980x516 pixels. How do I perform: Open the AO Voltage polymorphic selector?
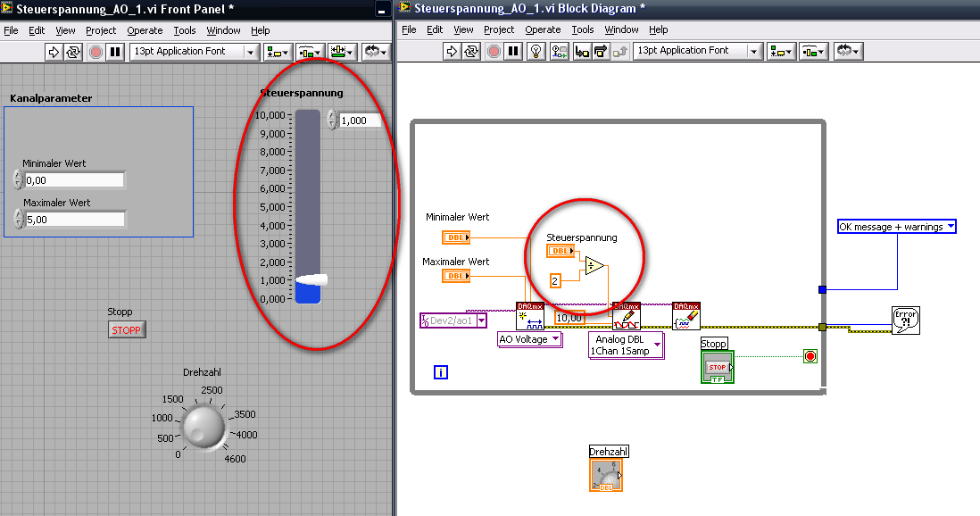click(x=530, y=339)
